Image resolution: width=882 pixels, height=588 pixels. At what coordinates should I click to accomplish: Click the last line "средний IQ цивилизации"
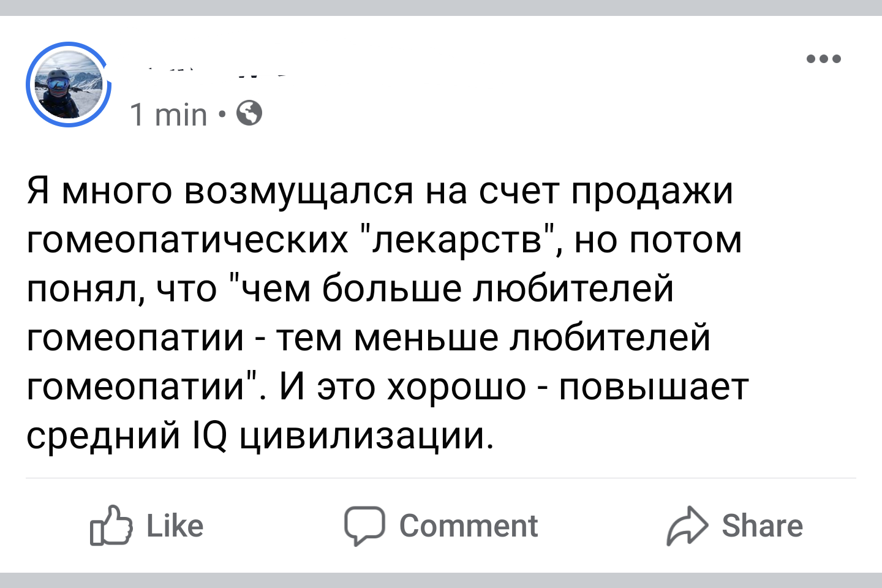pos(260,435)
